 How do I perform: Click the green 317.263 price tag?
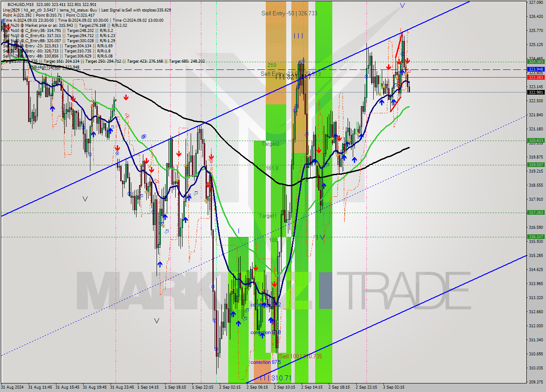pyautogui.click(x=536, y=212)
